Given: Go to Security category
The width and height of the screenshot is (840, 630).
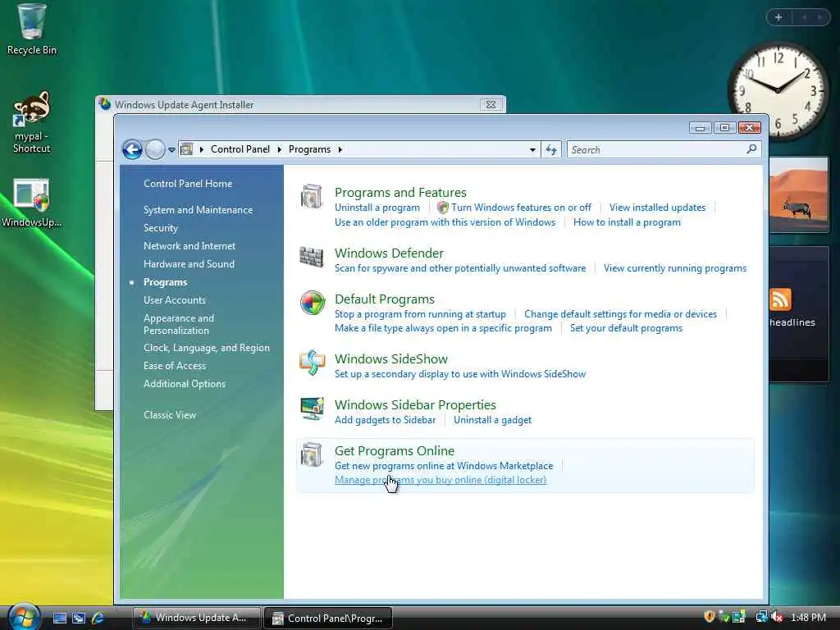Looking at the screenshot, I should coord(161,228).
